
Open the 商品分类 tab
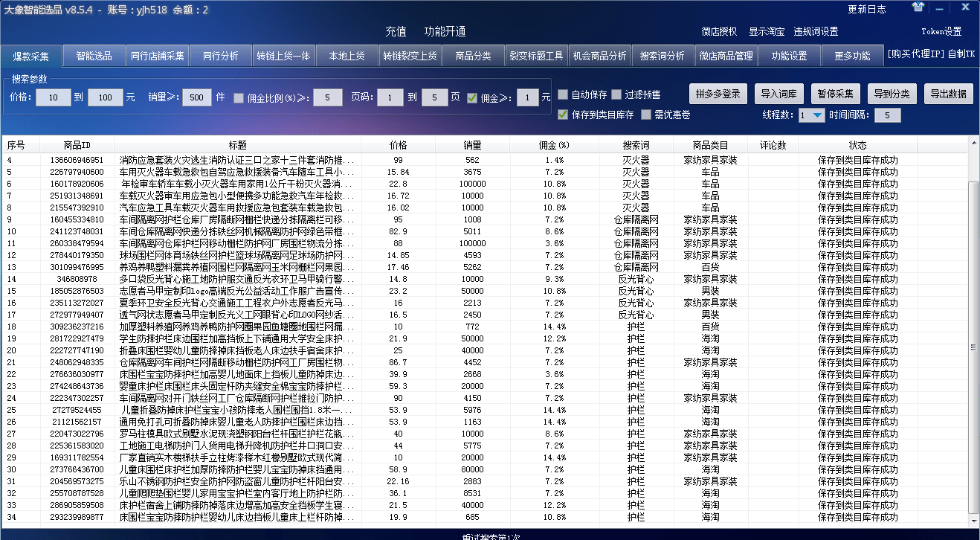473,55
